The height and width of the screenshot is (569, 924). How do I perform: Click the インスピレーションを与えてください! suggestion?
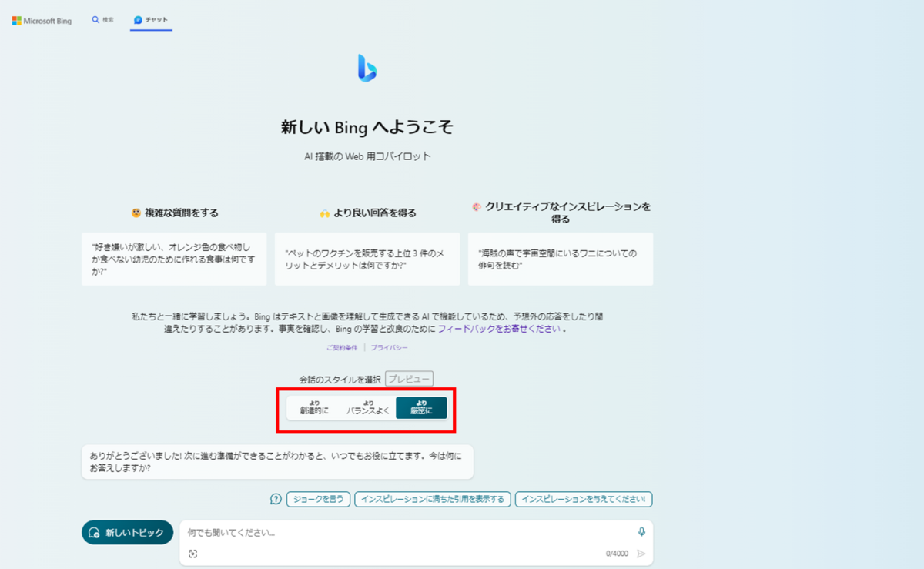[x=584, y=499]
